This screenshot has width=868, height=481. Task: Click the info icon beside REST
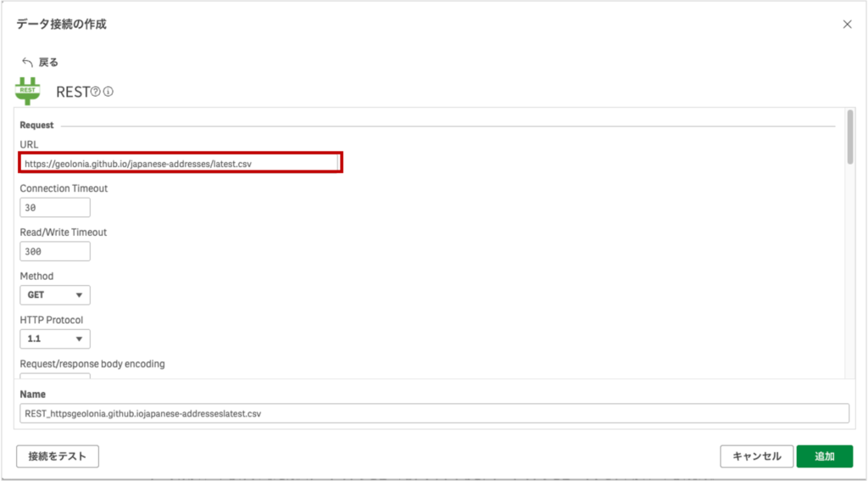(x=108, y=92)
